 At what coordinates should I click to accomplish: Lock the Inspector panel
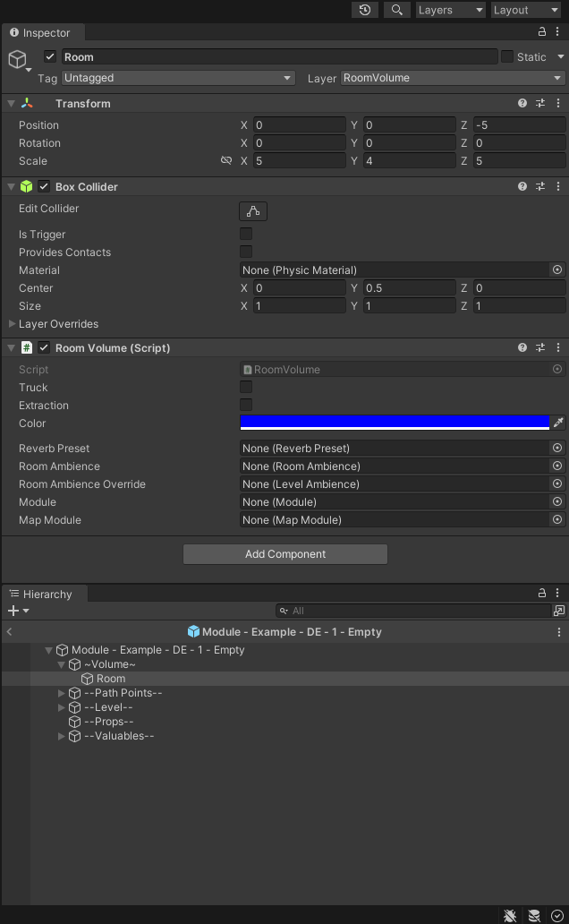542,32
